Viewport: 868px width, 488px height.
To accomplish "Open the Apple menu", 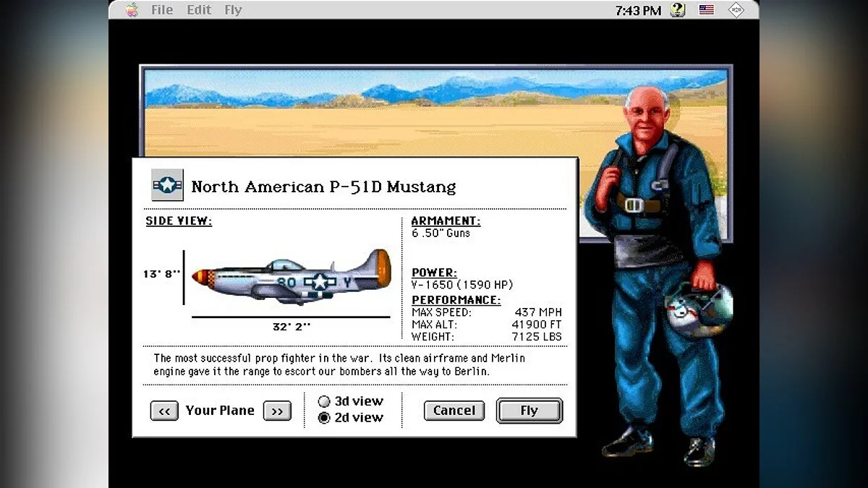I will (x=131, y=9).
